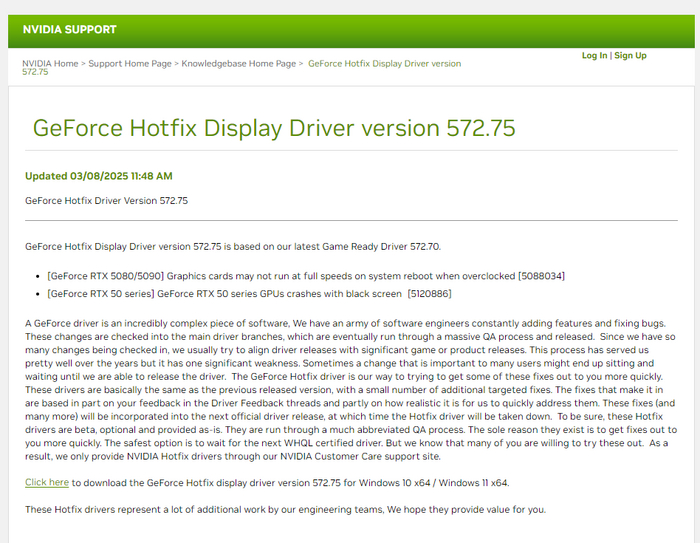
Task: Click bug ID 5120886 in second bullet
Action: [x=429, y=294]
